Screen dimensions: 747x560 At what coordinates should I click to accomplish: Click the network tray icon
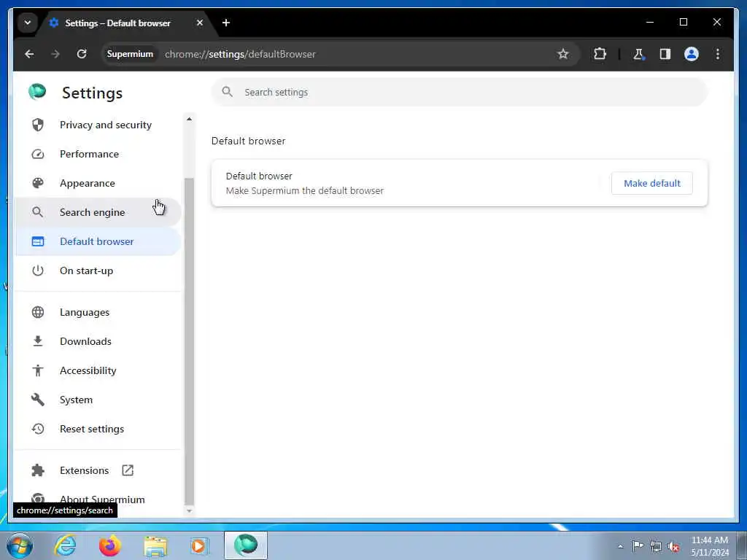(656, 546)
